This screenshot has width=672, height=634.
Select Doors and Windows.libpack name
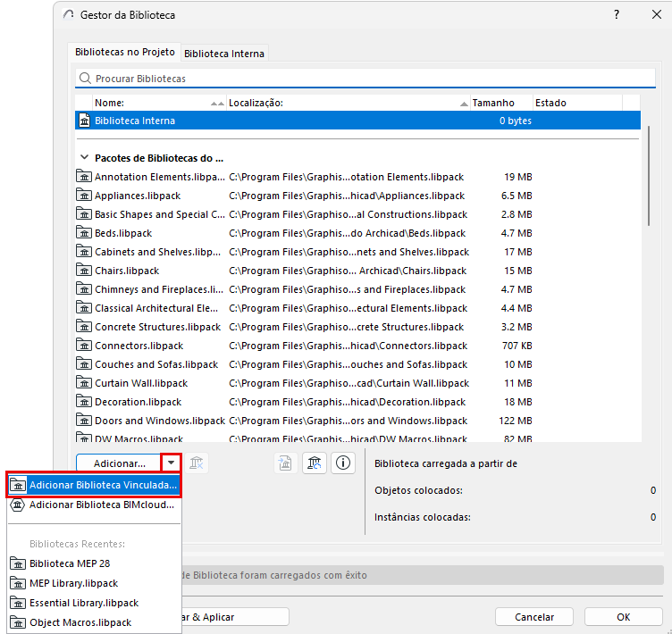click(x=160, y=421)
